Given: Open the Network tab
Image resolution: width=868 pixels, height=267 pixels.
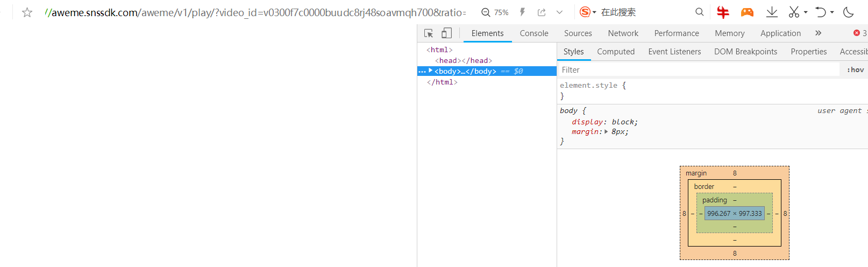Looking at the screenshot, I should (623, 33).
